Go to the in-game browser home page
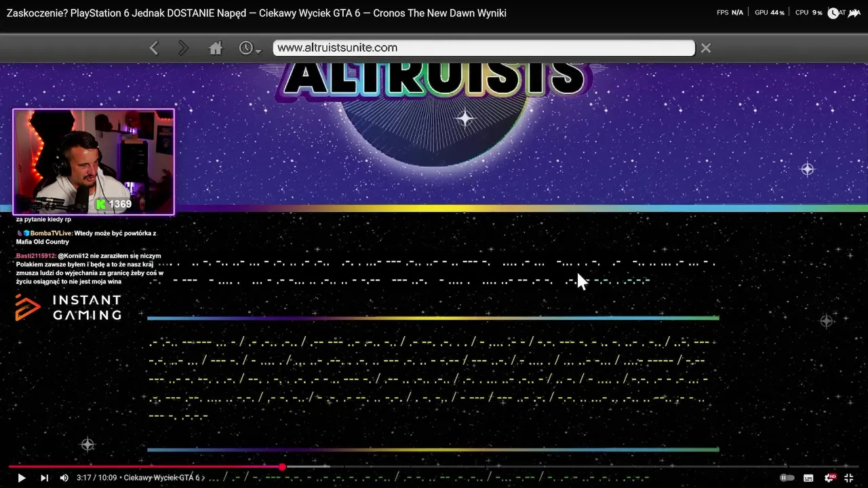This screenshot has height=488, width=868. click(216, 48)
